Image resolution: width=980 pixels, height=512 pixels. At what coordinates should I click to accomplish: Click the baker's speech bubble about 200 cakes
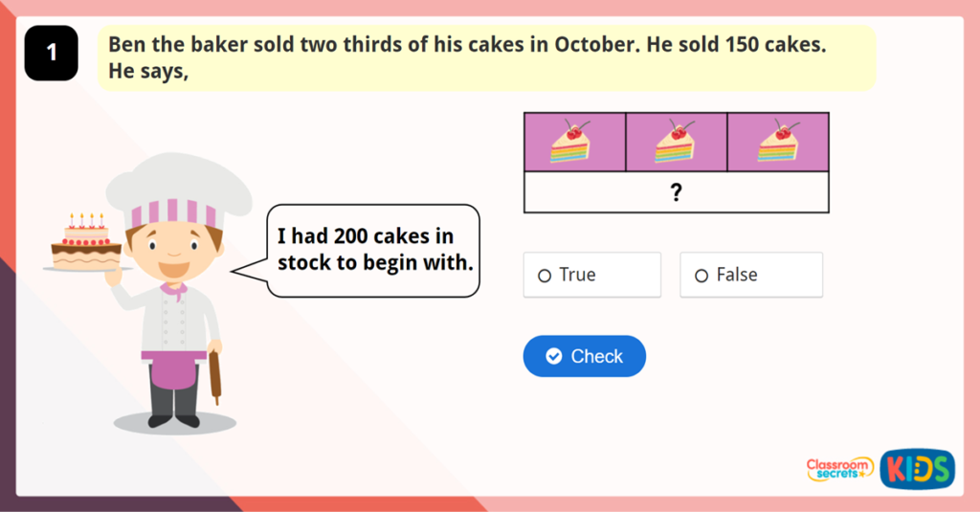[x=371, y=250]
